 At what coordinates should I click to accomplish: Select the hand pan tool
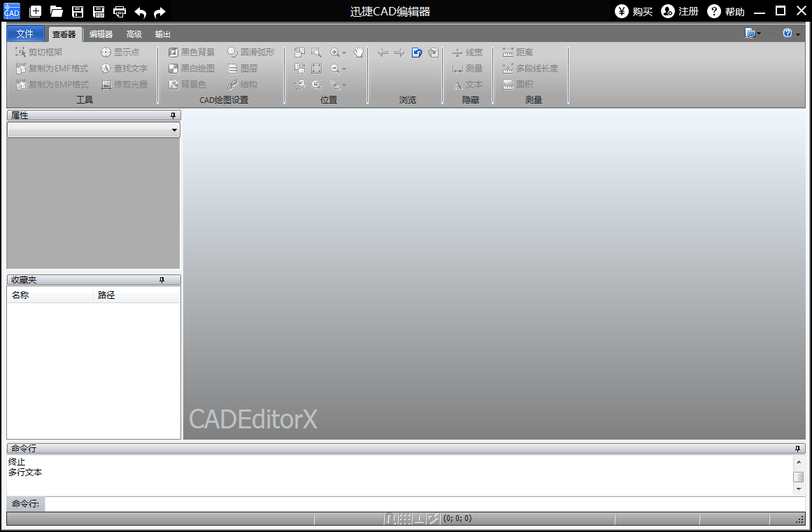click(359, 52)
